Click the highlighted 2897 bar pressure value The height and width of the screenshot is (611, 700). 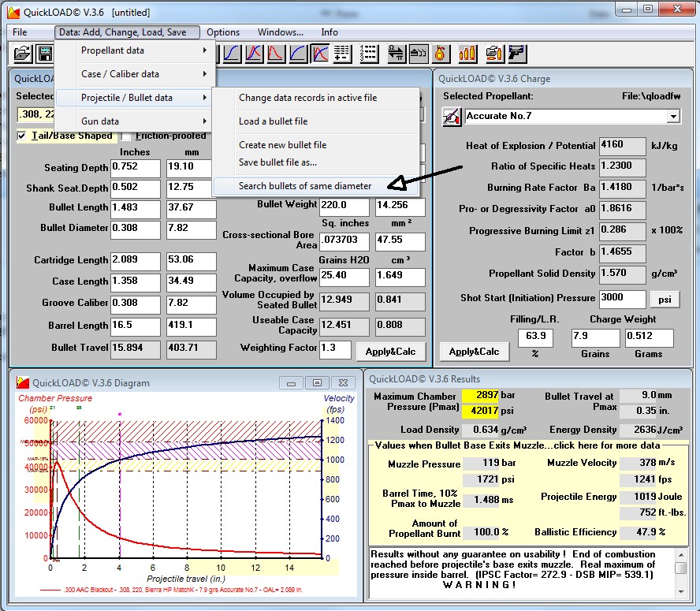tap(480, 396)
